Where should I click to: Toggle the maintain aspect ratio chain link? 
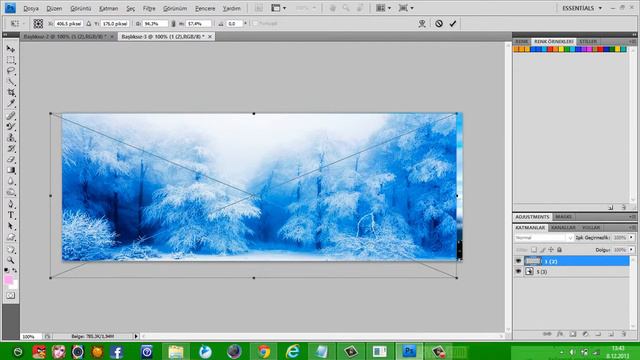173,24
